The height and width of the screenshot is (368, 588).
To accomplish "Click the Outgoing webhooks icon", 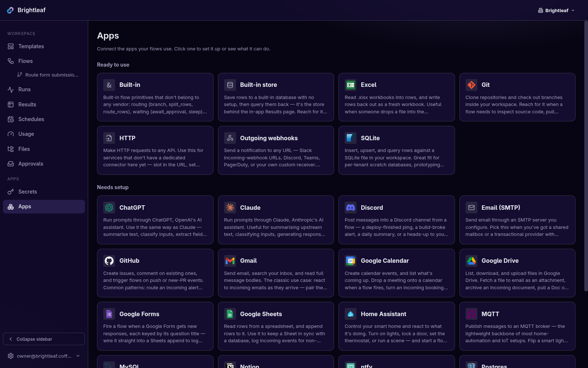I will tap(230, 138).
